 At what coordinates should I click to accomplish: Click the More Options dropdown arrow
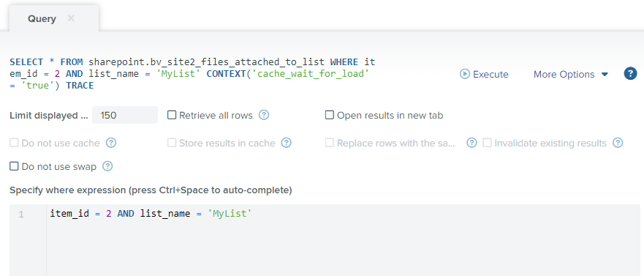604,75
